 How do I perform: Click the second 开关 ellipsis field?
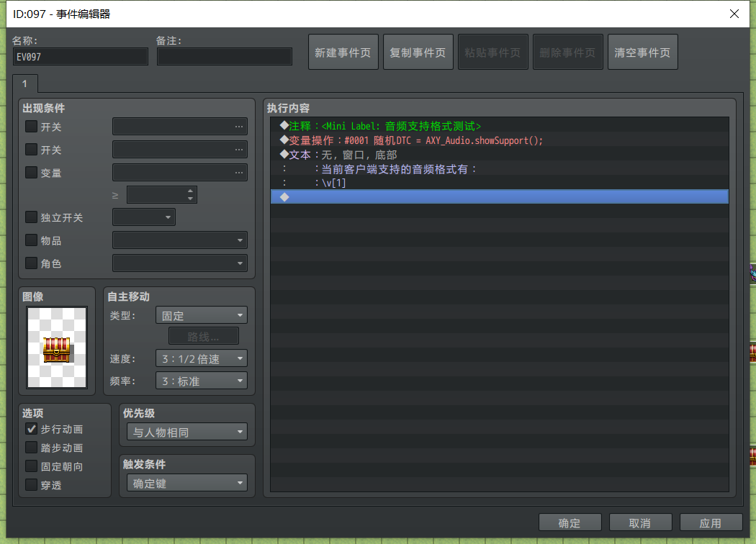tap(180, 150)
